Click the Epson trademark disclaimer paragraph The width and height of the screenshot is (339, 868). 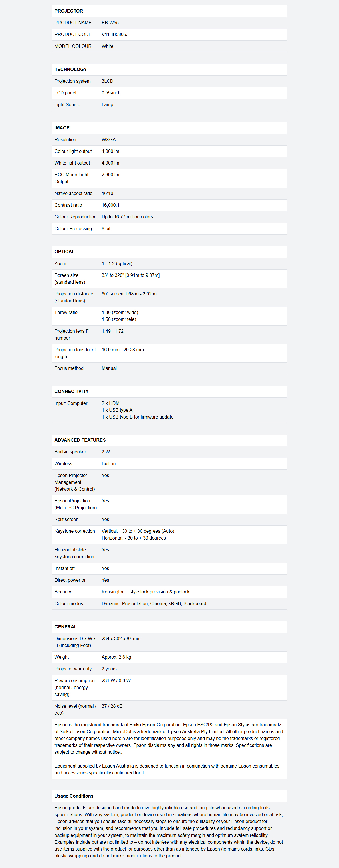tap(169, 738)
